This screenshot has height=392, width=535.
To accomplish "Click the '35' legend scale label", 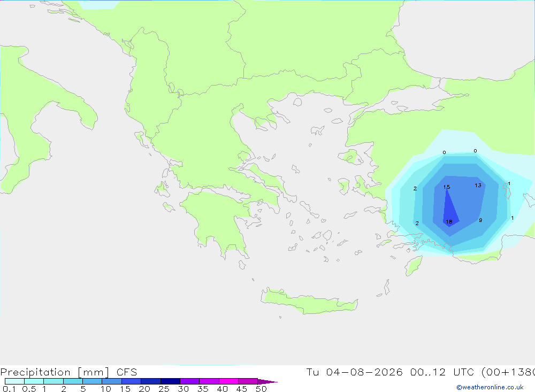I will (203, 389).
